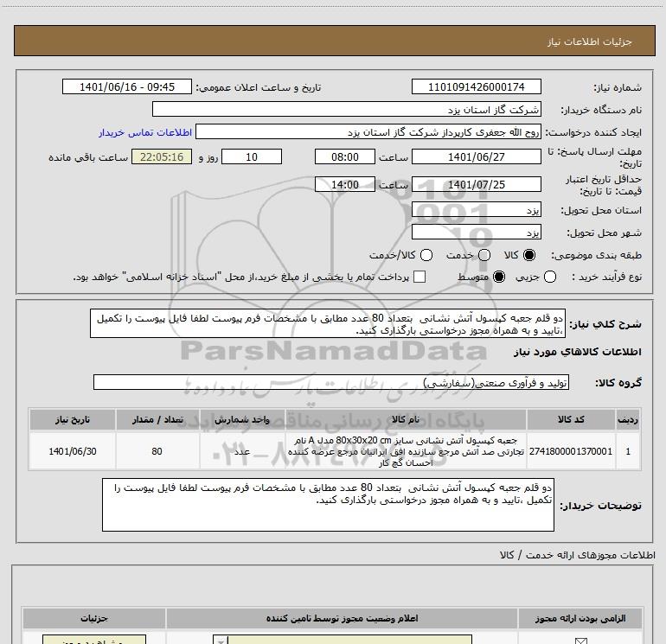
Task: Click the need date cell 1401/06/30
Action: point(72,451)
